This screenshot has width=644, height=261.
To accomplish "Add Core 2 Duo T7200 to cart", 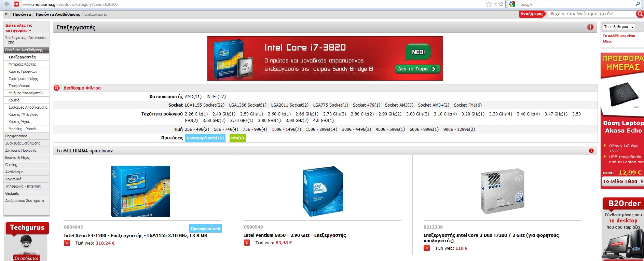I will [427, 248].
